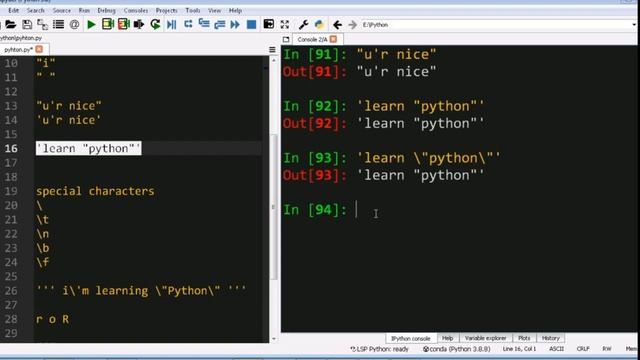
Task: Open the PYTHONPATH manager icon
Action: click(x=319, y=25)
